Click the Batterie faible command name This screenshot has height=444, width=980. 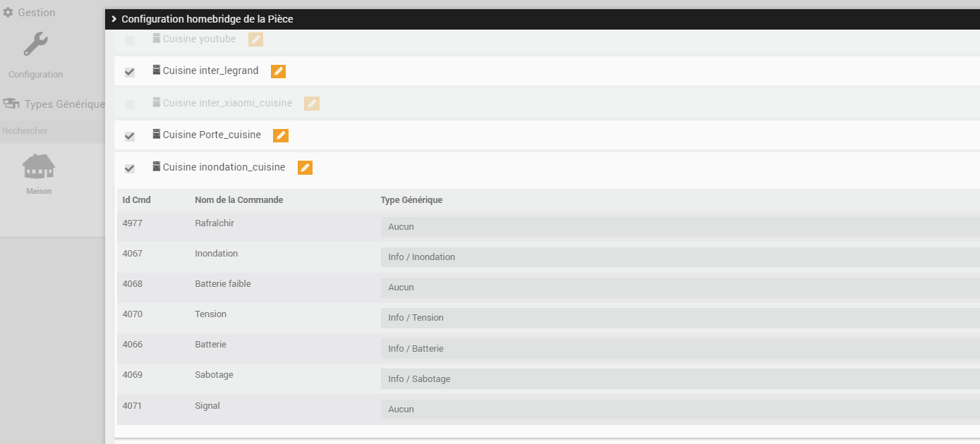click(223, 284)
